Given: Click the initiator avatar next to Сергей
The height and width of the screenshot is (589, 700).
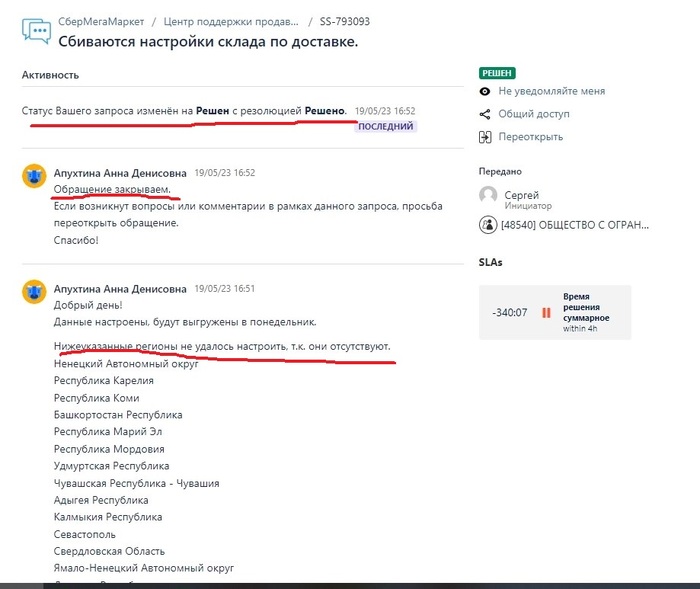Looking at the screenshot, I should tap(488, 196).
